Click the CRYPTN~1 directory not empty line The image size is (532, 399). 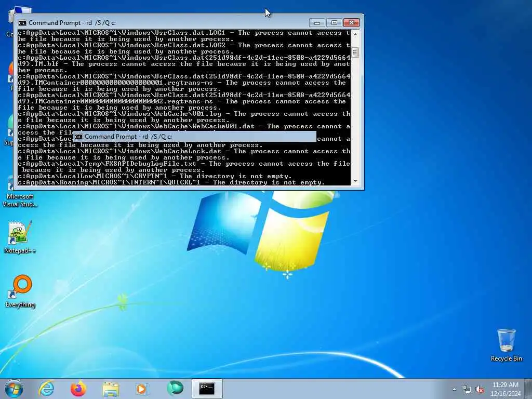click(155, 176)
